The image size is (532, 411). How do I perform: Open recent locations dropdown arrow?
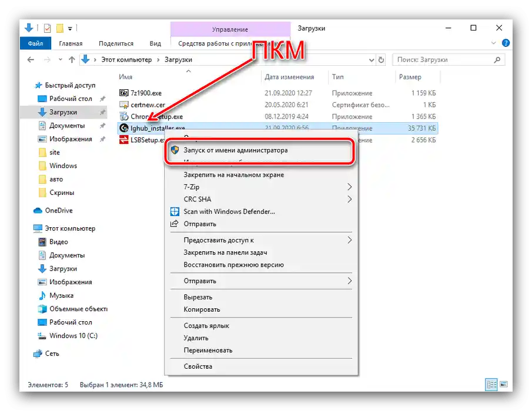pyautogui.click(x=60, y=60)
